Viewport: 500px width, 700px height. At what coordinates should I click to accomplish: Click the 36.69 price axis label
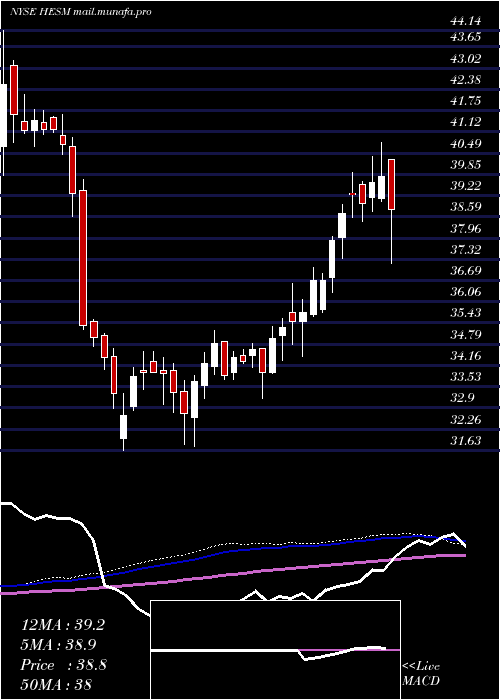click(466, 271)
